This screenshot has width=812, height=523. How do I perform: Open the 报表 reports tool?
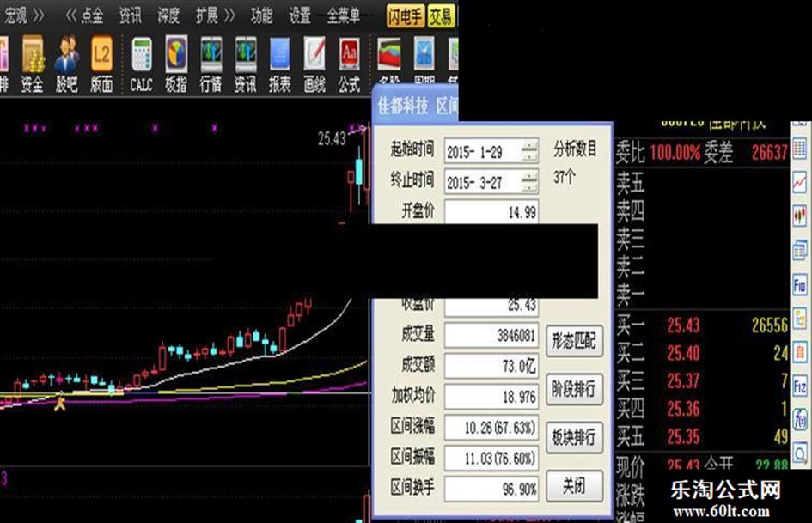280,64
